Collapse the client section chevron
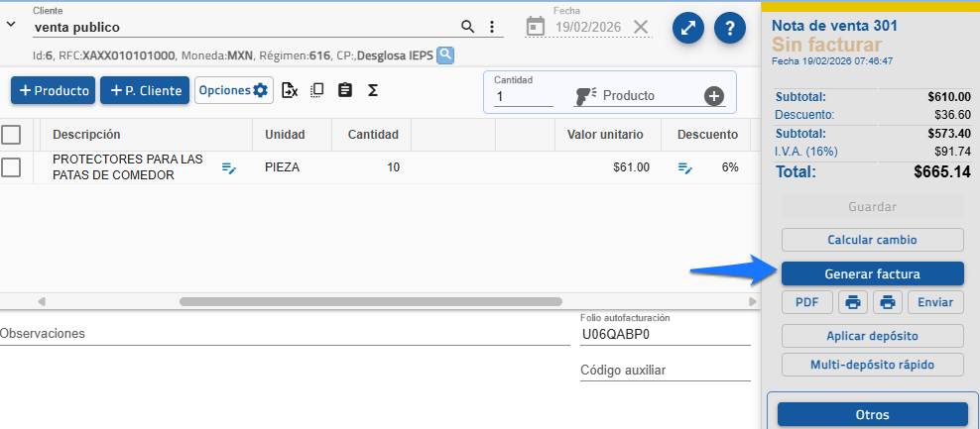The height and width of the screenshot is (429, 980). pos(11,25)
